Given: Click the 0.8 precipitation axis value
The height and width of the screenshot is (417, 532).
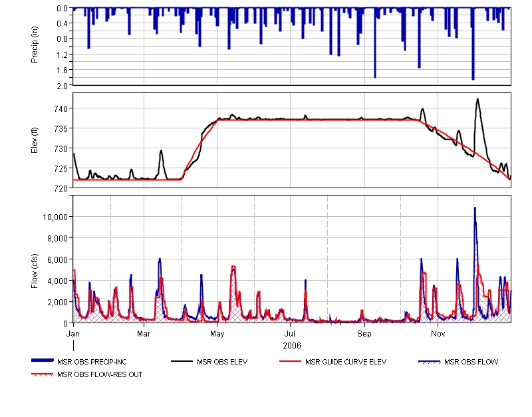Looking at the screenshot, I should tap(62, 39).
